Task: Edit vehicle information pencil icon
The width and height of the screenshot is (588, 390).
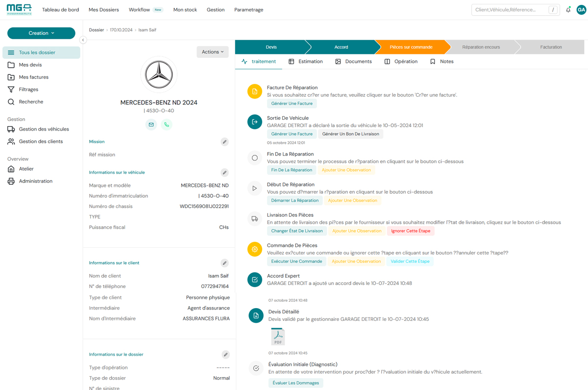Action: coord(224,173)
